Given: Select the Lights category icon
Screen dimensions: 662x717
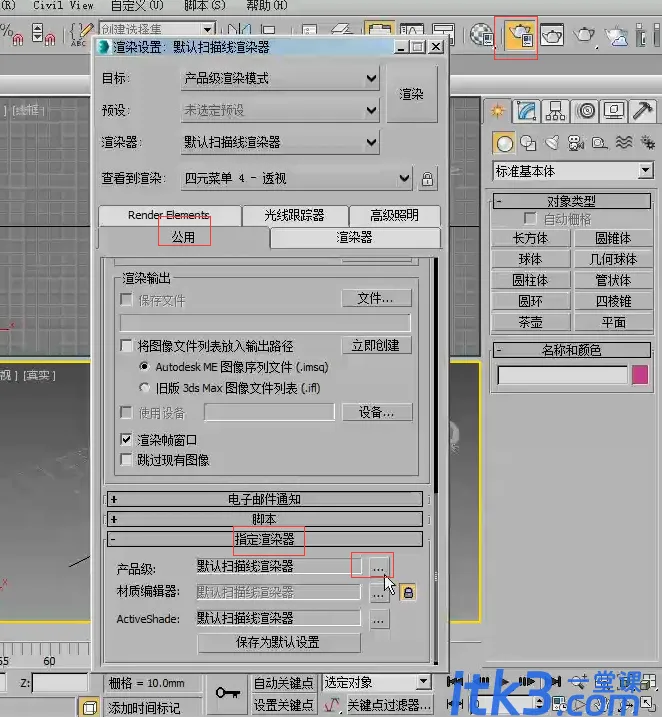Looking at the screenshot, I should click(552, 143).
